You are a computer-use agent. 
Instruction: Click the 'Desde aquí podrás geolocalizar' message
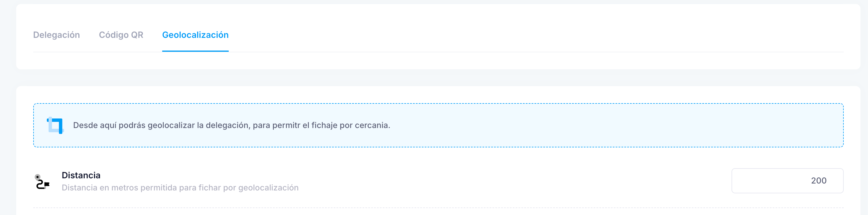coord(232,125)
